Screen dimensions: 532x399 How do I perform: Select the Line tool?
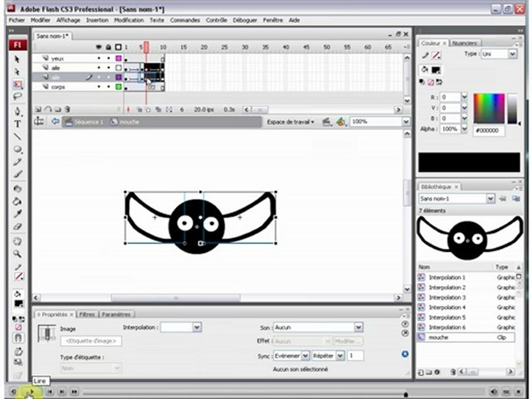[18, 137]
